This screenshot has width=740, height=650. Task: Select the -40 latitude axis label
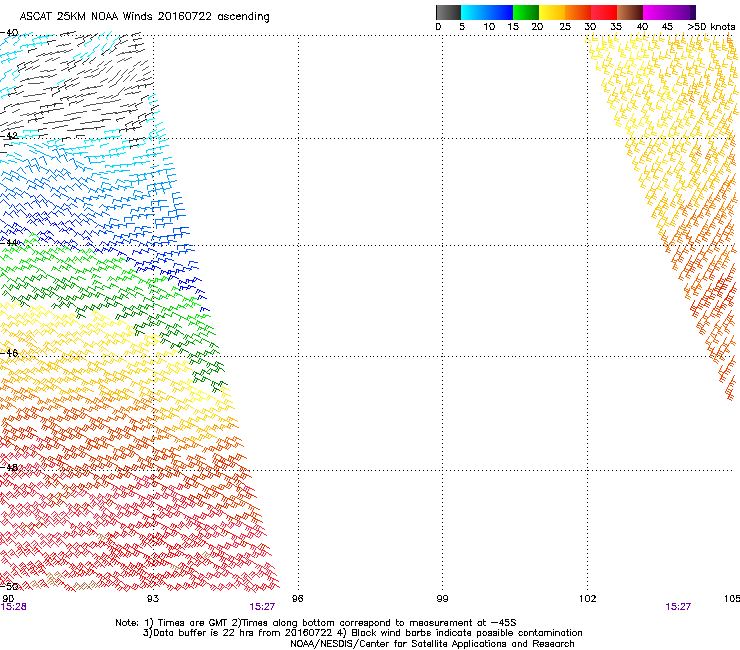pos(9,33)
